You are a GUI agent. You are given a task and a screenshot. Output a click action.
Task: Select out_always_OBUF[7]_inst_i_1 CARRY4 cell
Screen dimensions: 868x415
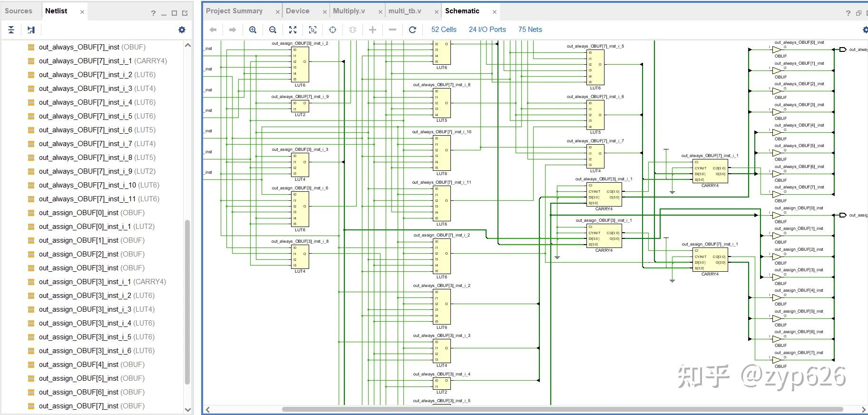(97, 61)
